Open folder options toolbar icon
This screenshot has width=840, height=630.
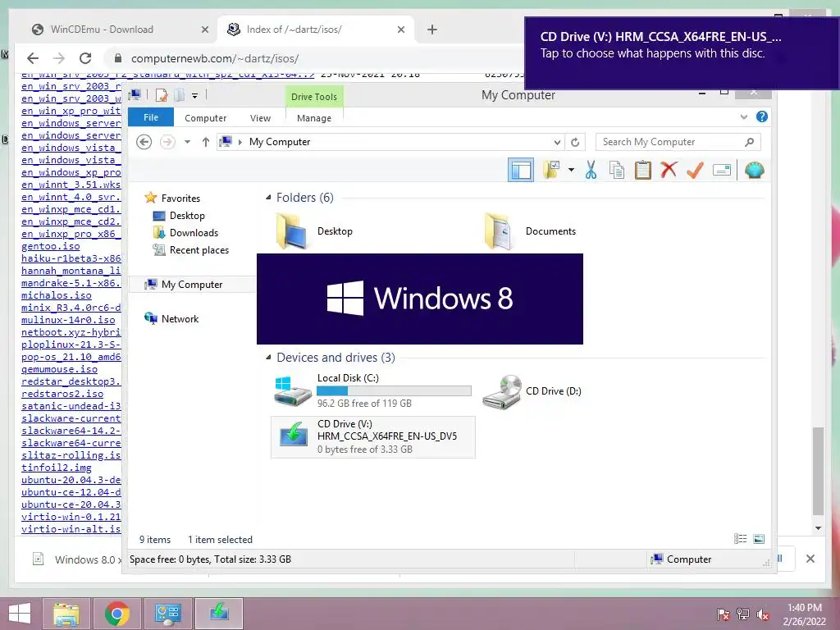551,171
